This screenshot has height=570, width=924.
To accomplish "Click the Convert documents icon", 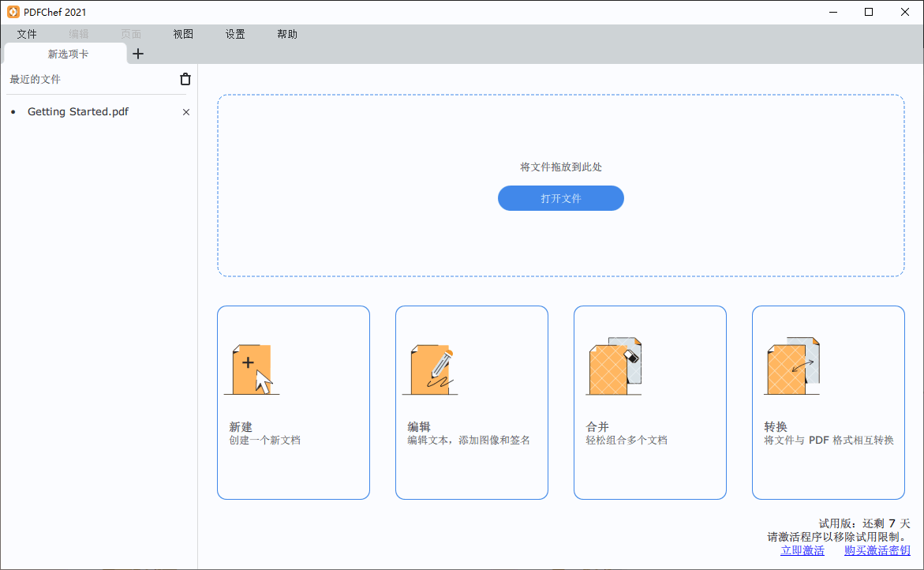I will click(792, 366).
